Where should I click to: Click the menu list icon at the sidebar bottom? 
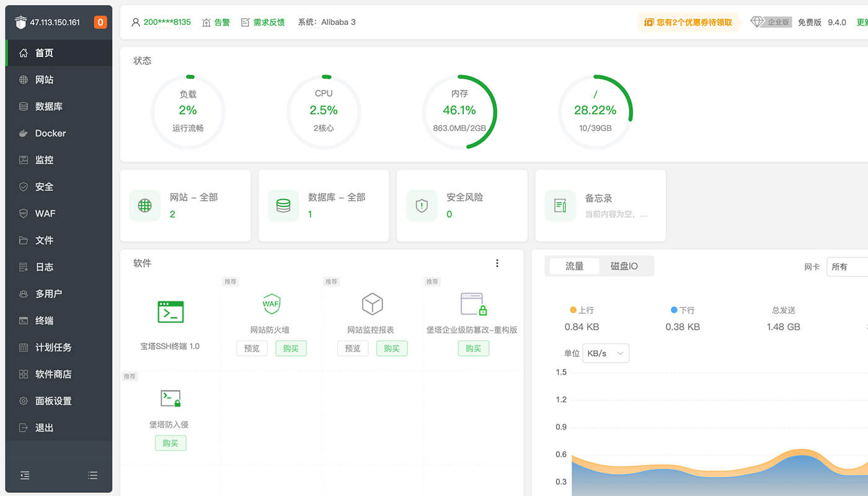click(92, 476)
